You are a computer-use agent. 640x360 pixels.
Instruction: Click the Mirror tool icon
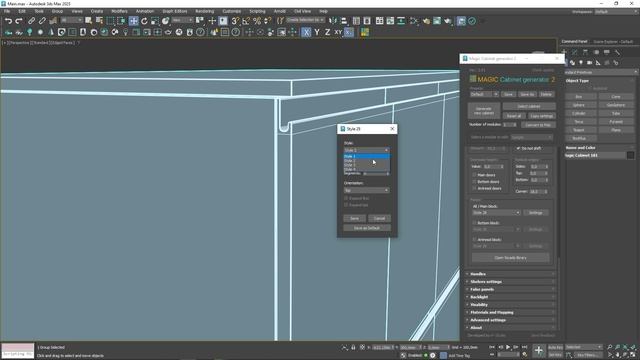point(333,21)
